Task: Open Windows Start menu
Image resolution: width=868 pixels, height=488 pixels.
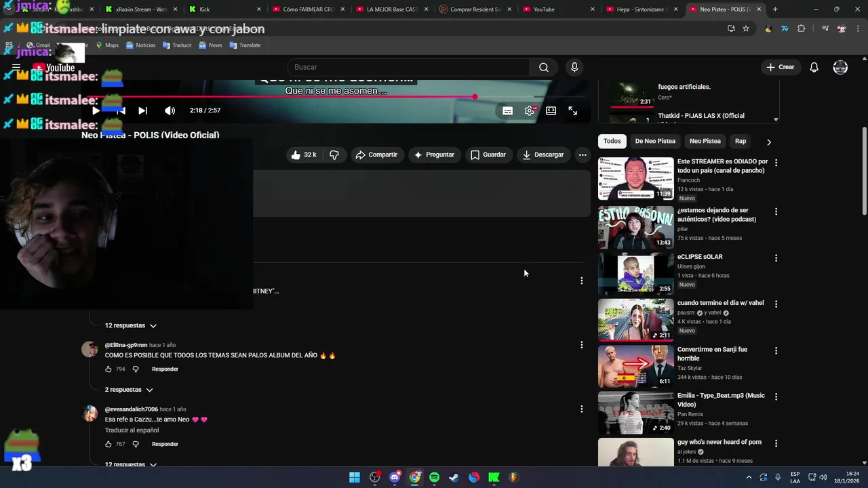Action: click(355, 477)
